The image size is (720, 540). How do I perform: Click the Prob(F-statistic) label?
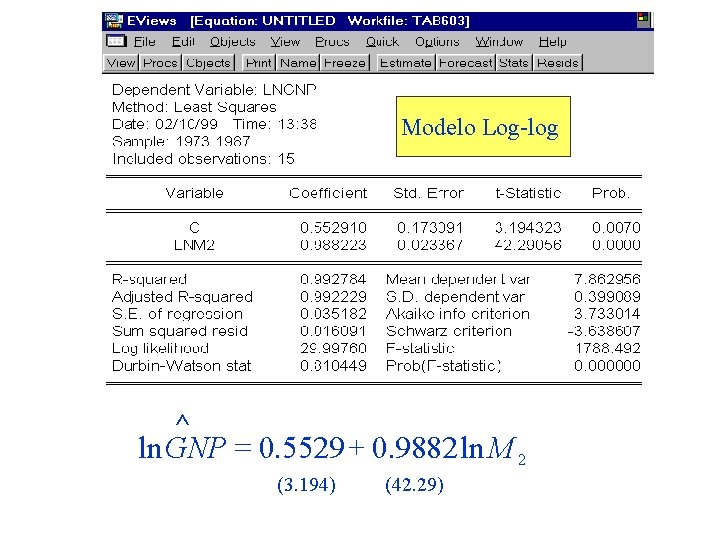[443, 366]
